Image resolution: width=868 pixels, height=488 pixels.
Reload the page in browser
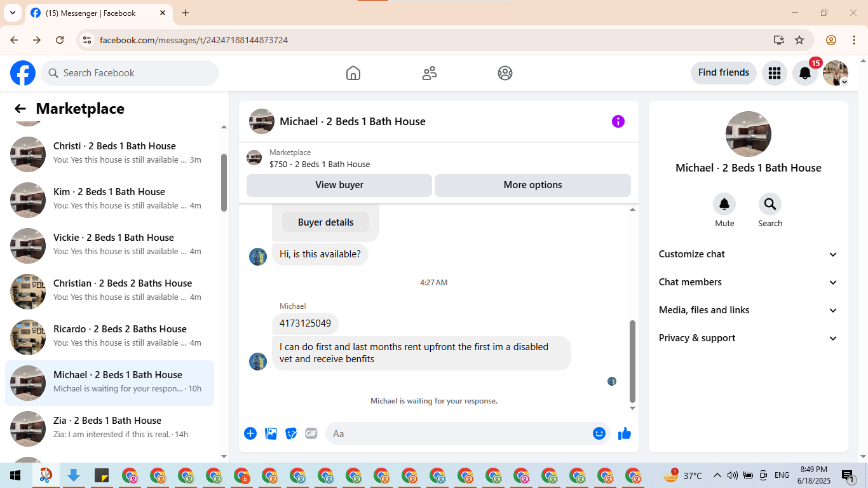click(x=60, y=40)
